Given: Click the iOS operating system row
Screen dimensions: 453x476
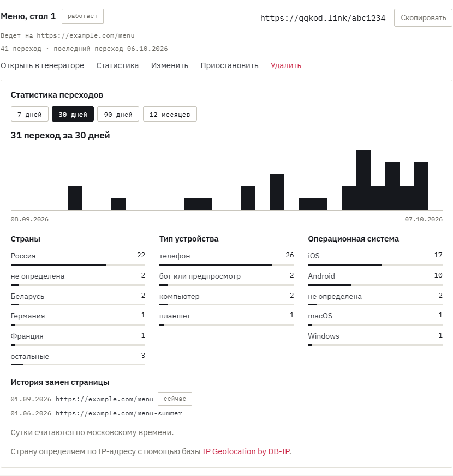Looking at the screenshot, I should [x=375, y=258].
